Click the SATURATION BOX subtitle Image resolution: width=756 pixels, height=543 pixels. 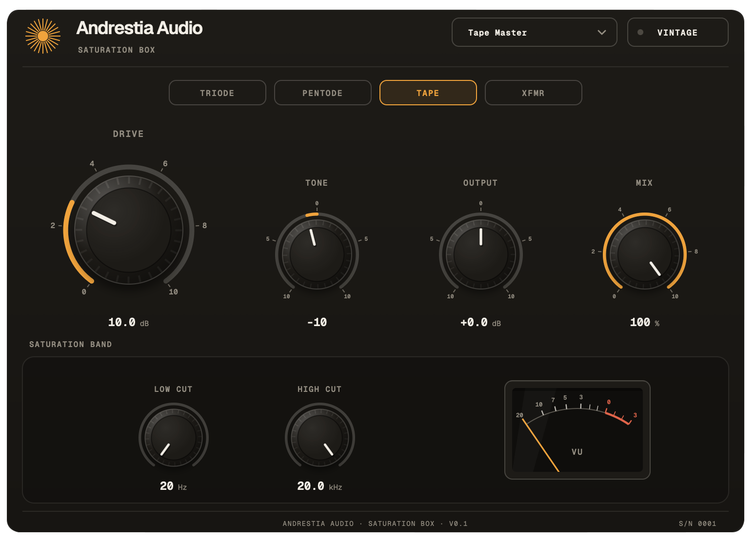[x=117, y=50]
